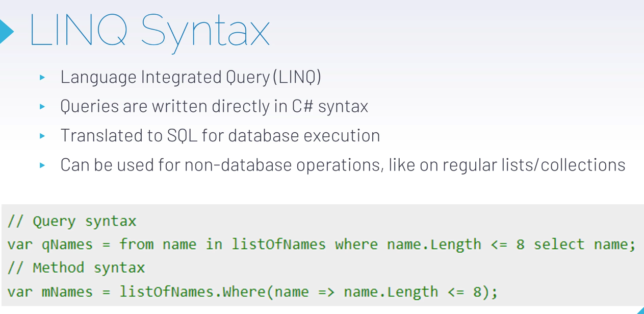The height and width of the screenshot is (314, 644).
Task: Click listOfNames in the query syntax line
Action: point(278,244)
